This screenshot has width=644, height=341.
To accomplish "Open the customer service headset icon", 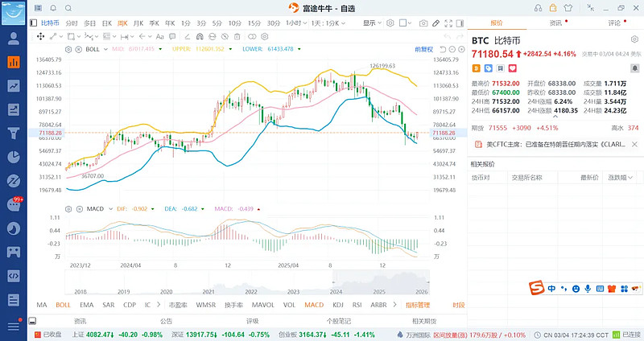I will [538, 8].
